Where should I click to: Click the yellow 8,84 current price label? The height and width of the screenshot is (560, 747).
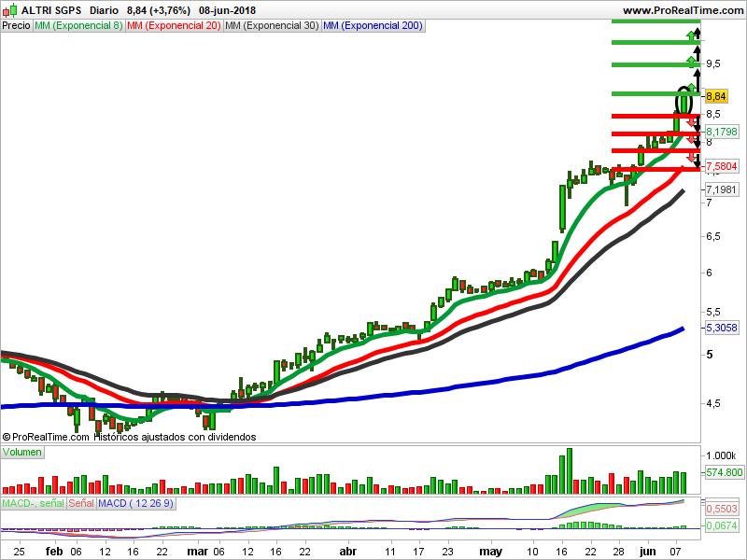716,96
